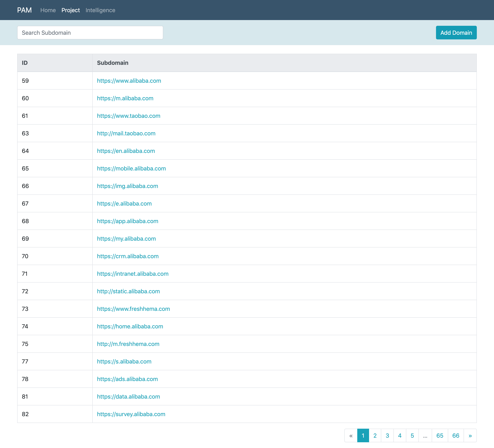Jump to pagination page 65

440,435
